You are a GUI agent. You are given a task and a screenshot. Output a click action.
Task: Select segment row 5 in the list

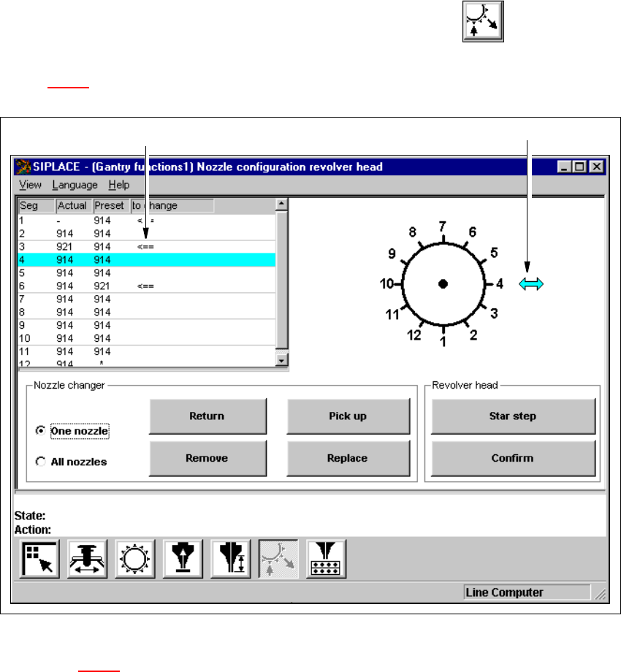(147, 273)
